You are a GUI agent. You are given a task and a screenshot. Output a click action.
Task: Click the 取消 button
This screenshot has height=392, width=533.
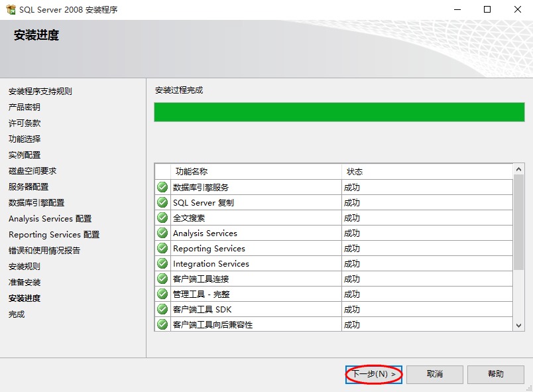coord(435,374)
